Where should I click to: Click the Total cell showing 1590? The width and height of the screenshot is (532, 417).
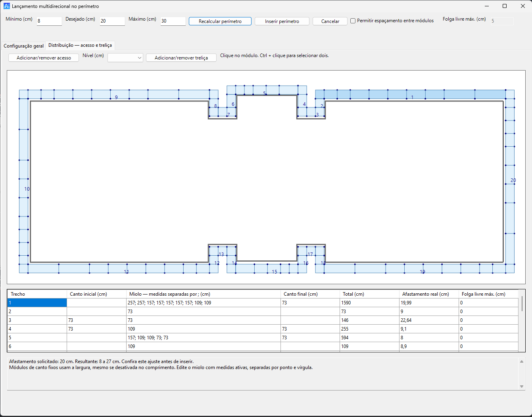click(370, 303)
